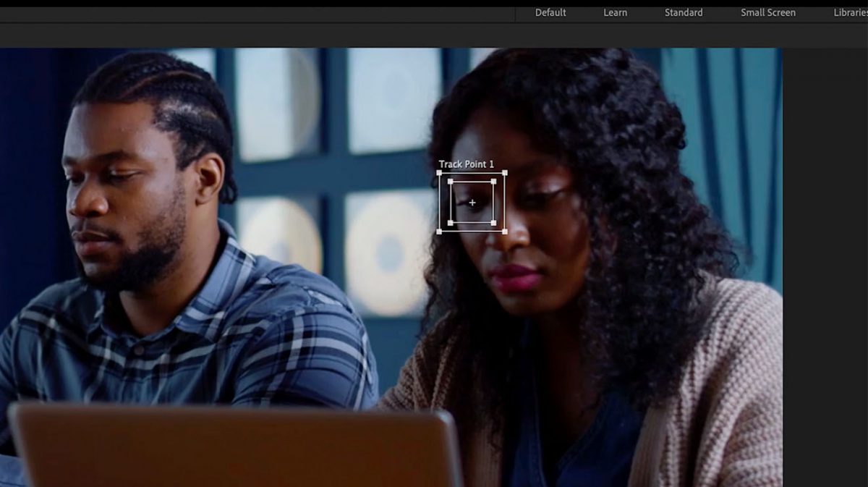
Task: Grab the top-left handle of inner feature region
Action: click(x=450, y=182)
